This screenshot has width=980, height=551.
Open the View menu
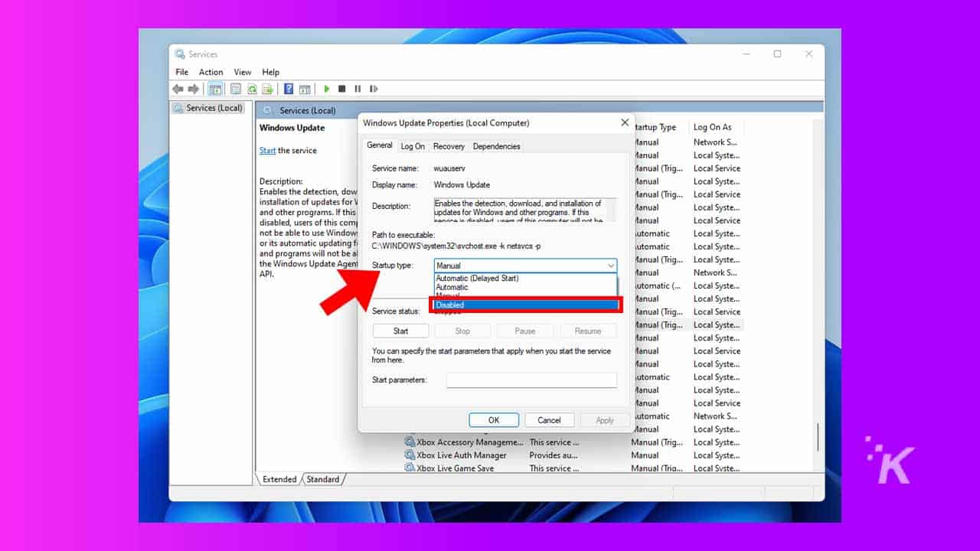[x=243, y=72]
